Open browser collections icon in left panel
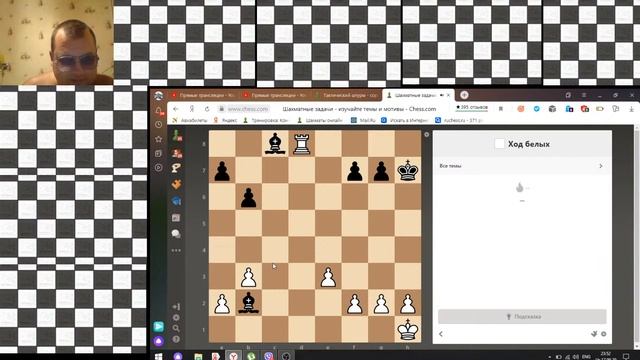 pos(158,153)
